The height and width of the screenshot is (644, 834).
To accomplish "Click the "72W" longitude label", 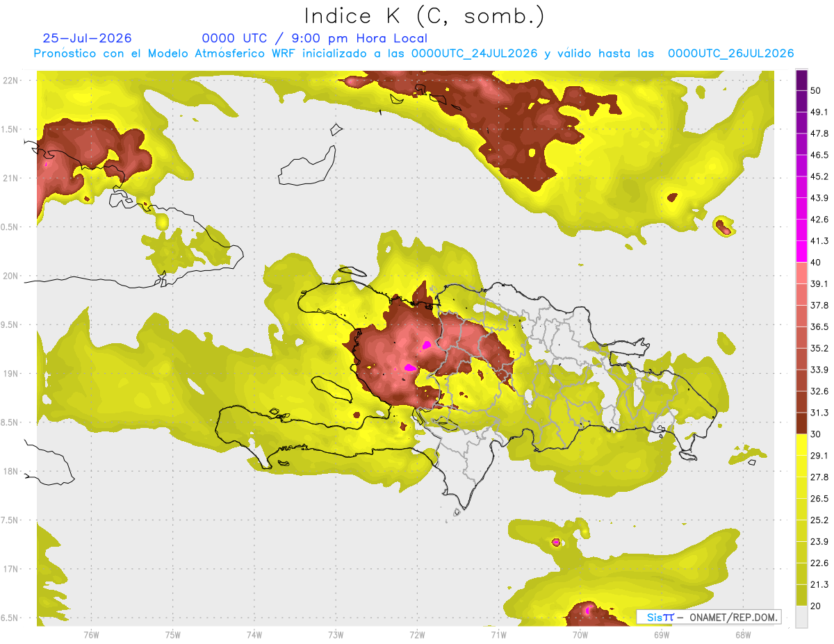I will (417, 635).
